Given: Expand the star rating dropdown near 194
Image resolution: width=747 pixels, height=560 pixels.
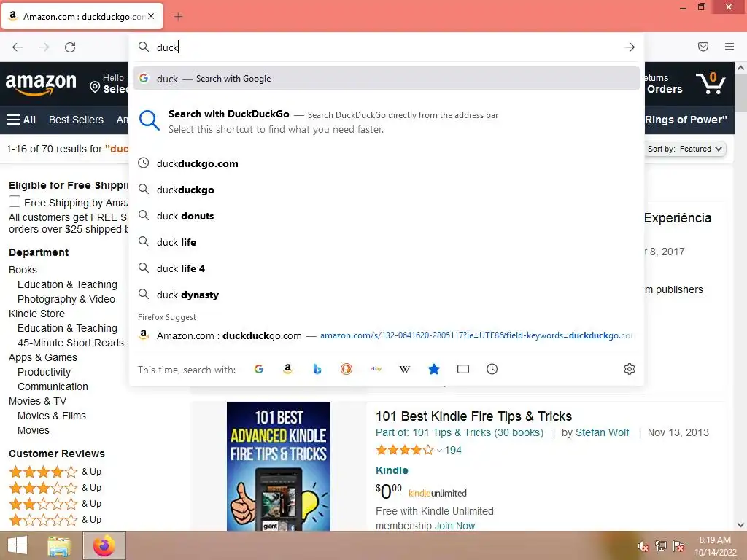Looking at the screenshot, I should coord(439,450).
